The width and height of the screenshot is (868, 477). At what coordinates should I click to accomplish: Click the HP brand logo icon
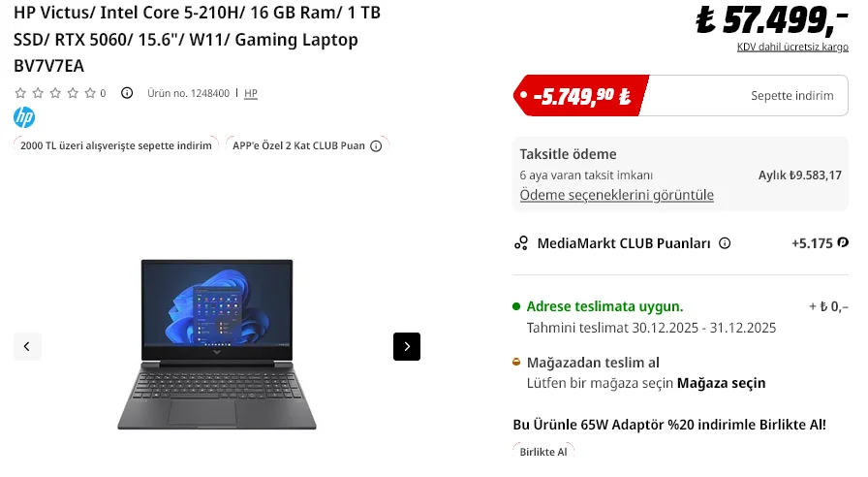(x=24, y=117)
